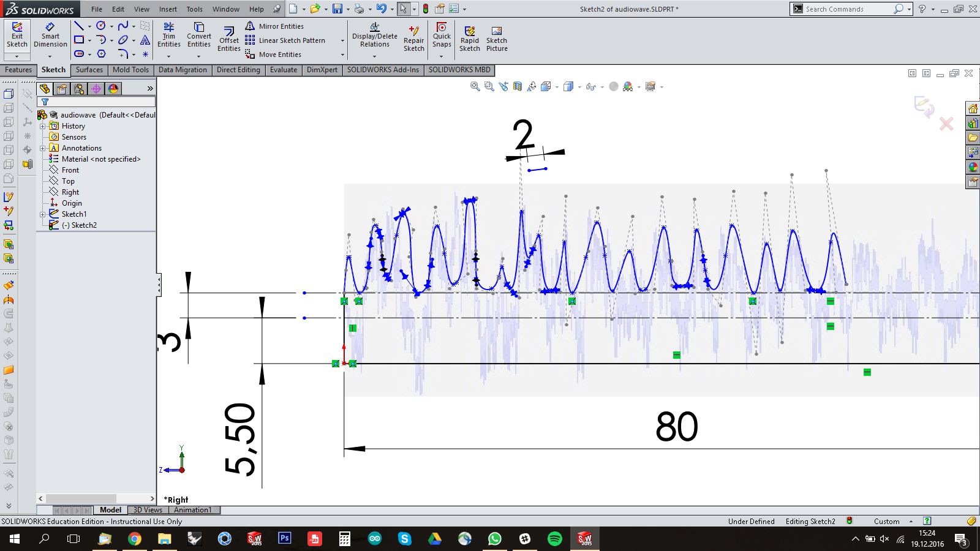980x551 pixels.
Task: Click the Section View icon
Action: coord(518,86)
